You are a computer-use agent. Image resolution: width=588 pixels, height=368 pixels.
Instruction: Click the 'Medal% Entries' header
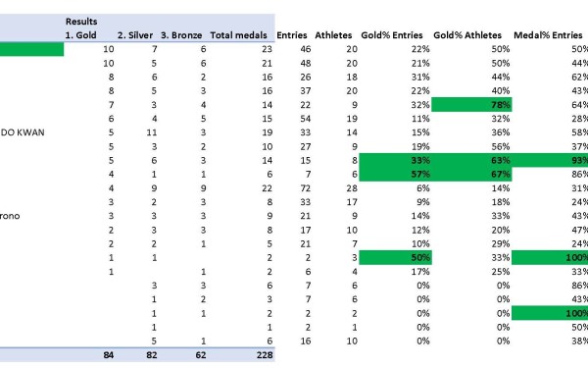tap(548, 35)
